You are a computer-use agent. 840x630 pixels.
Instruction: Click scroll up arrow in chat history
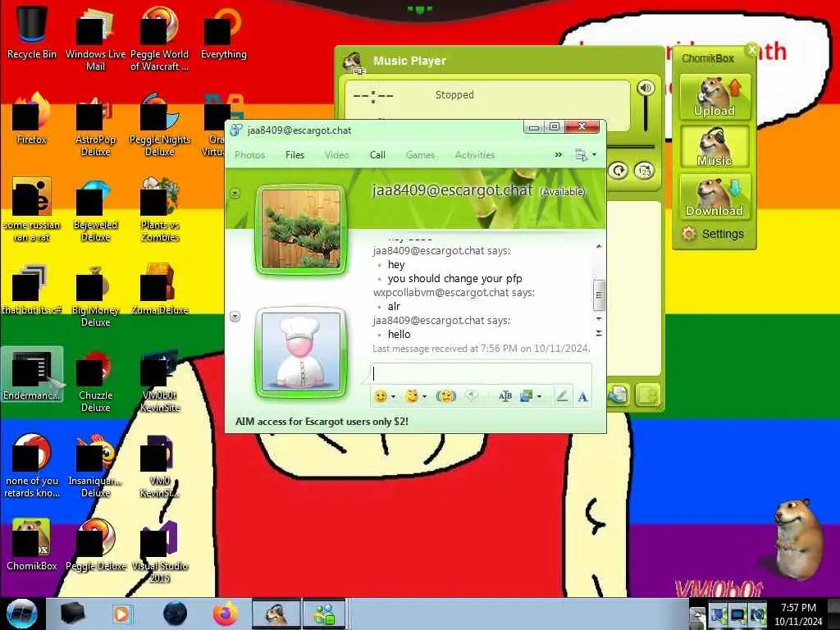click(599, 247)
